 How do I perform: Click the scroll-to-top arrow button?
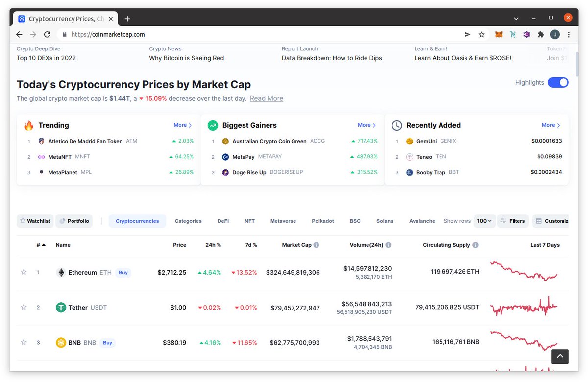click(560, 357)
